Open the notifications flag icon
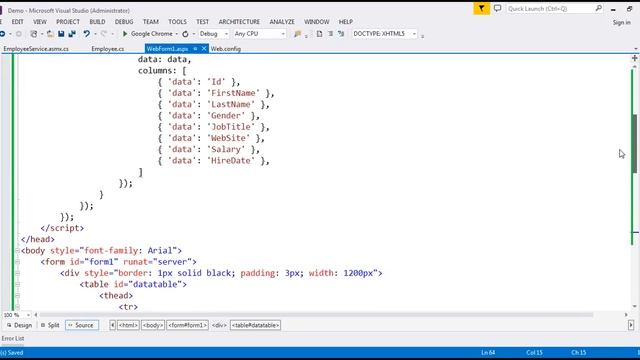 (482, 8)
